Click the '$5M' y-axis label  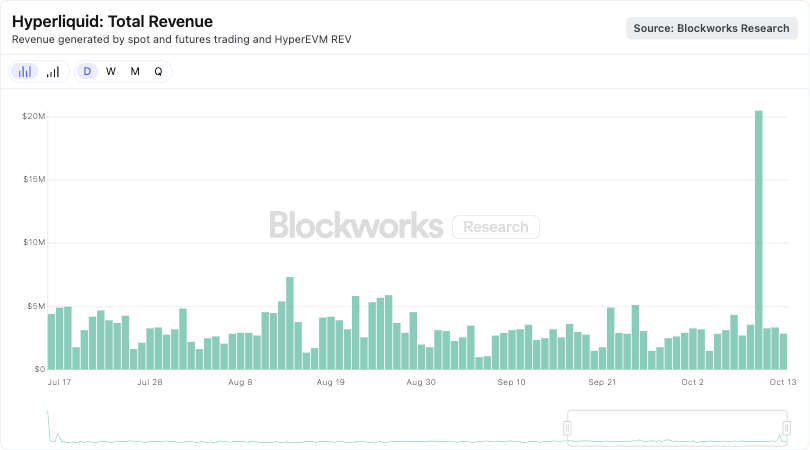[36, 306]
